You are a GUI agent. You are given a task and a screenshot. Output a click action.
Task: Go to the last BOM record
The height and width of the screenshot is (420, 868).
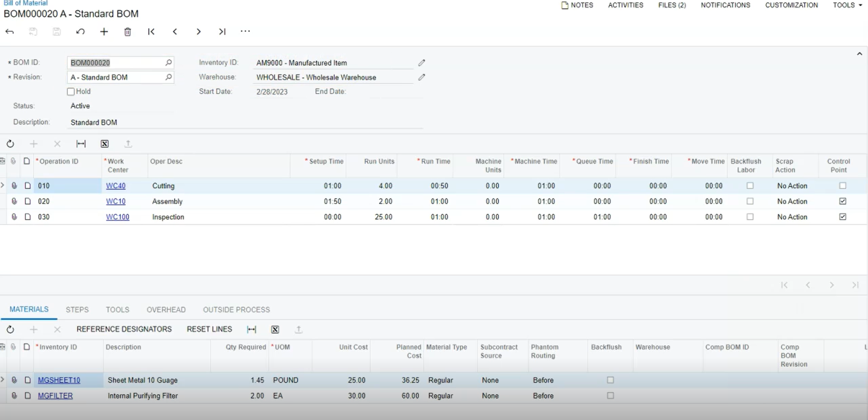tap(222, 32)
